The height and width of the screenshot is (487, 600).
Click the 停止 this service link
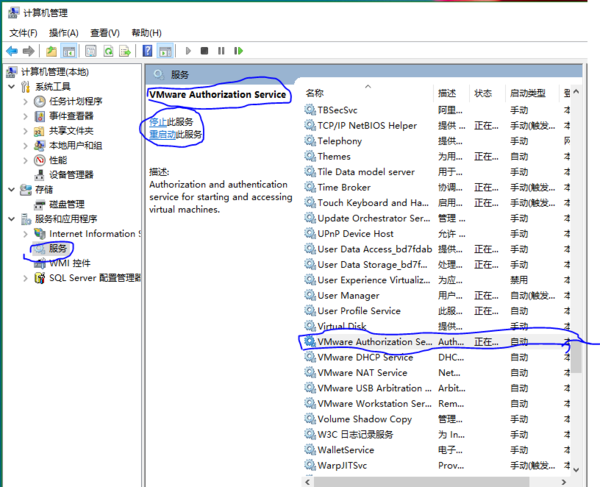158,122
